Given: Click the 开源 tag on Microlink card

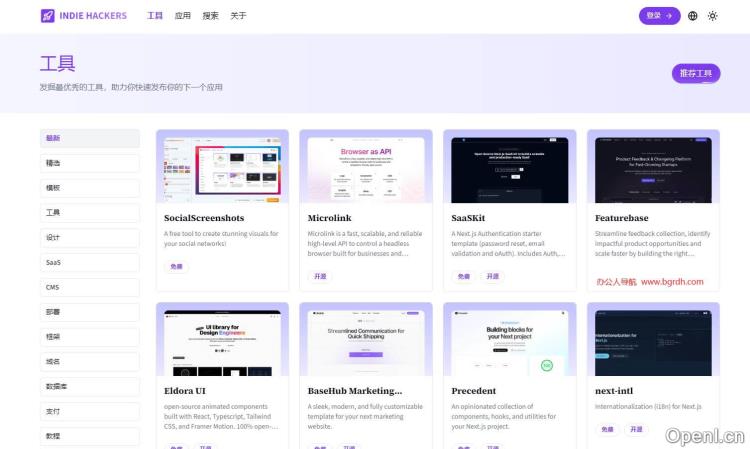Looking at the screenshot, I should [x=320, y=276].
